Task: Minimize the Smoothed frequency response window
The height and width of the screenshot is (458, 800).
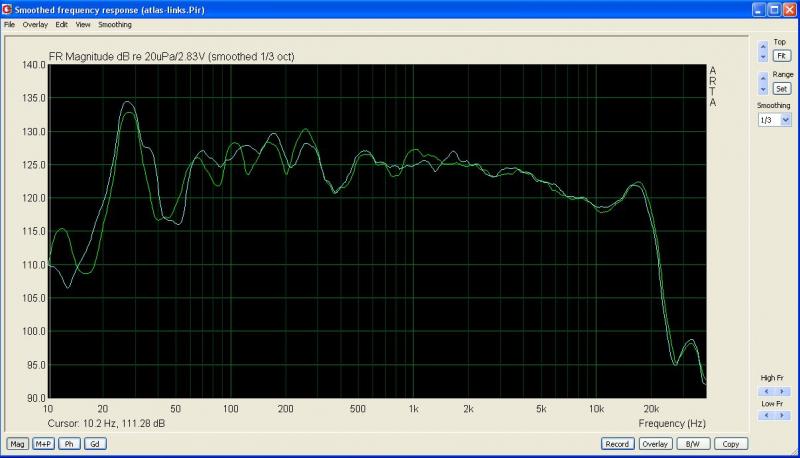Action: 759,9
